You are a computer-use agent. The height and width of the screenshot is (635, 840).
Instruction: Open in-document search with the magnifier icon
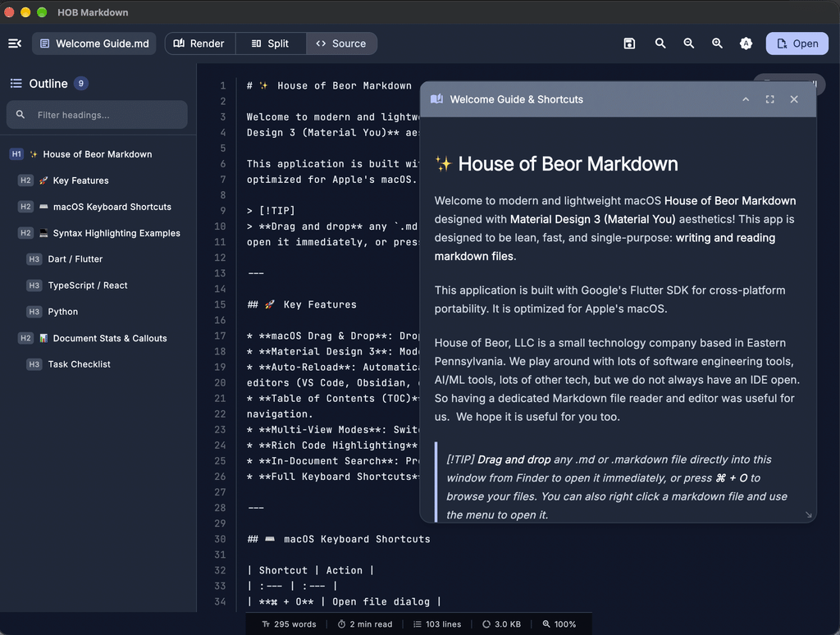point(660,43)
